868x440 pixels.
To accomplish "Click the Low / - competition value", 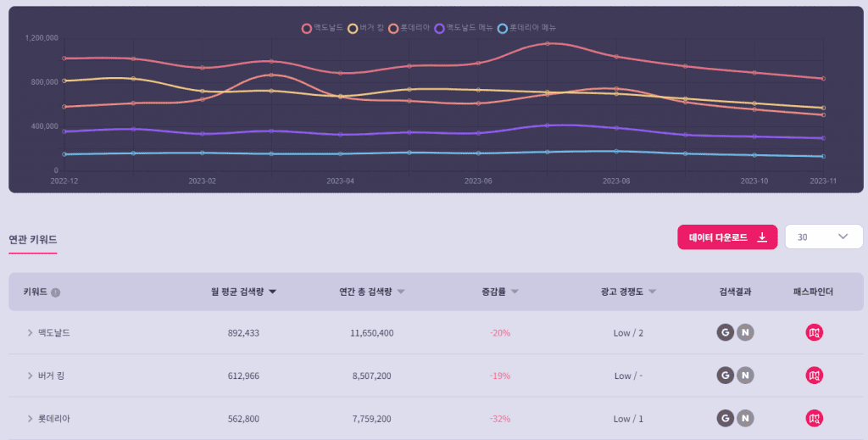I will click(628, 376).
